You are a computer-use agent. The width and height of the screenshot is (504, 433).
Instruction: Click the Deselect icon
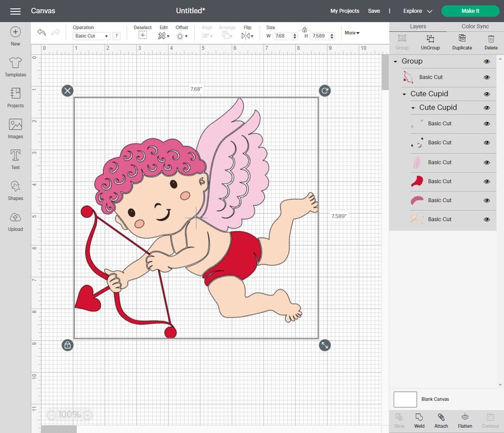click(142, 36)
